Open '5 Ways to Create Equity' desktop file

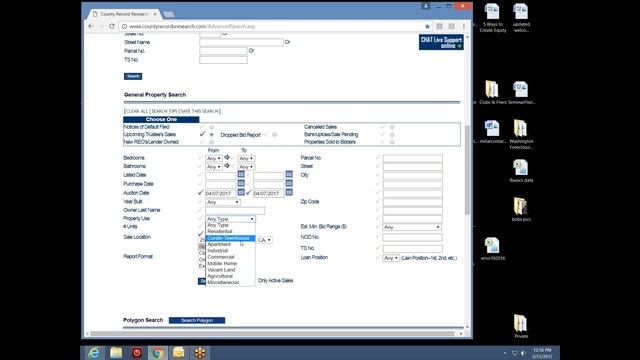(493, 18)
